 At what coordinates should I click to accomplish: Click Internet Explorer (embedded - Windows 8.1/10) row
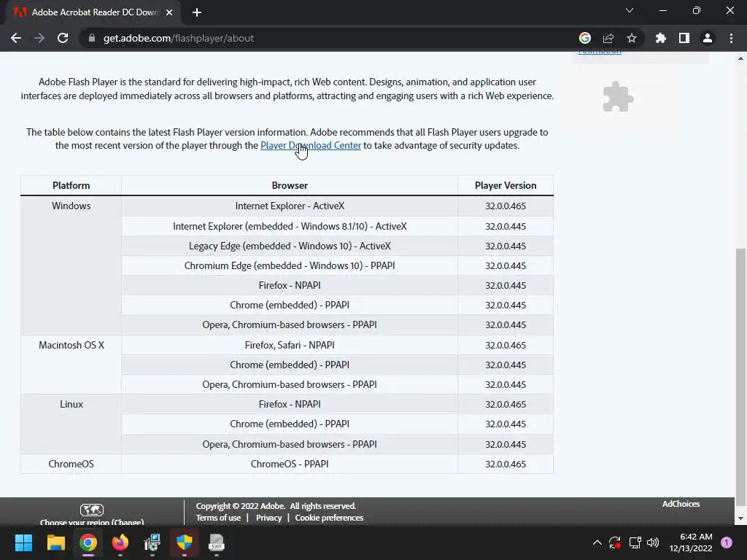tap(290, 226)
